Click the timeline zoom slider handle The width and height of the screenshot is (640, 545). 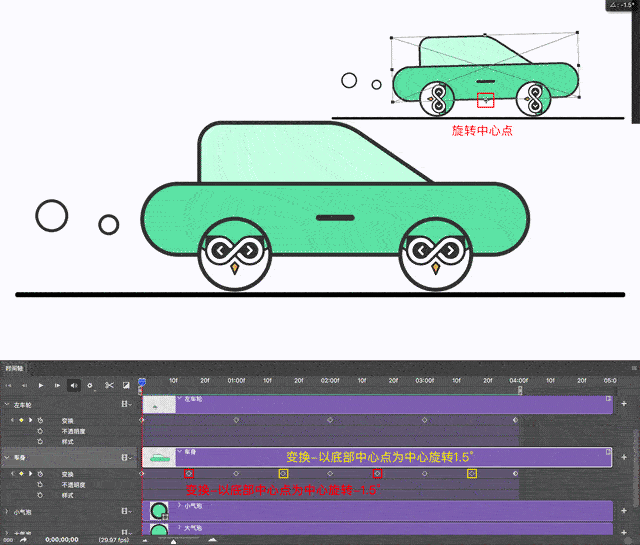174,540
